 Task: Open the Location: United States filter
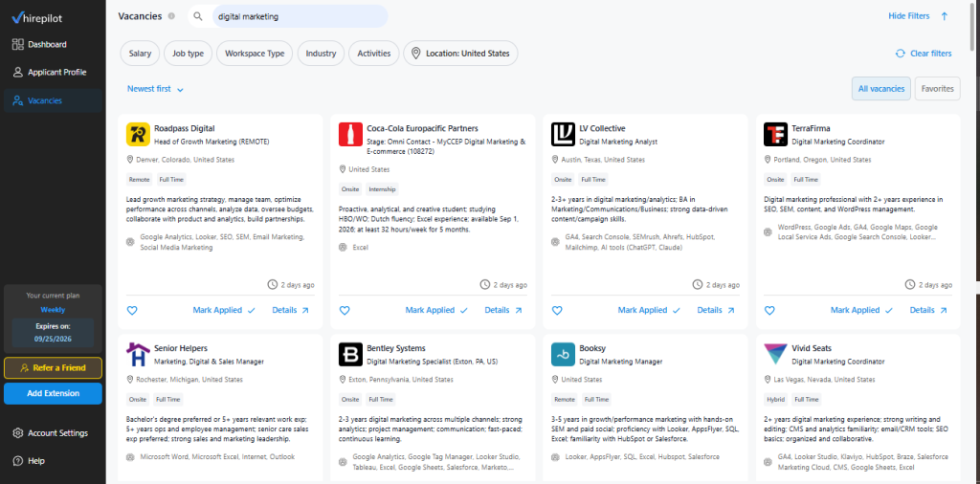(x=460, y=54)
